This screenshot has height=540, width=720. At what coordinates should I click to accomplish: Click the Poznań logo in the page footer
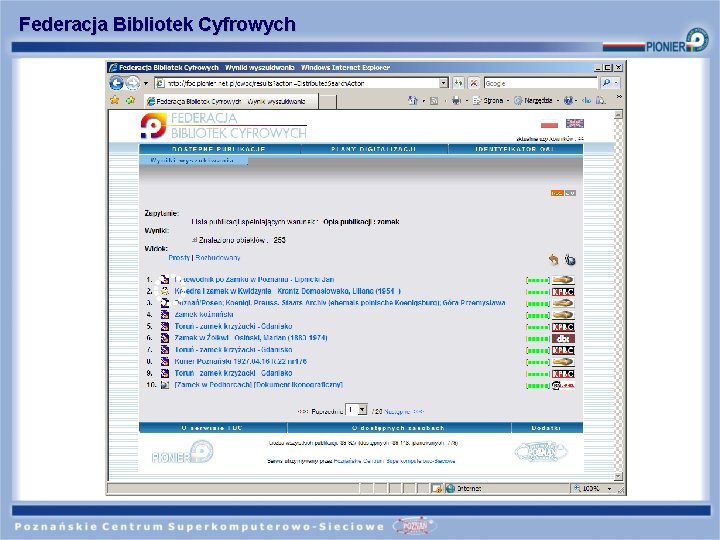(x=541, y=452)
